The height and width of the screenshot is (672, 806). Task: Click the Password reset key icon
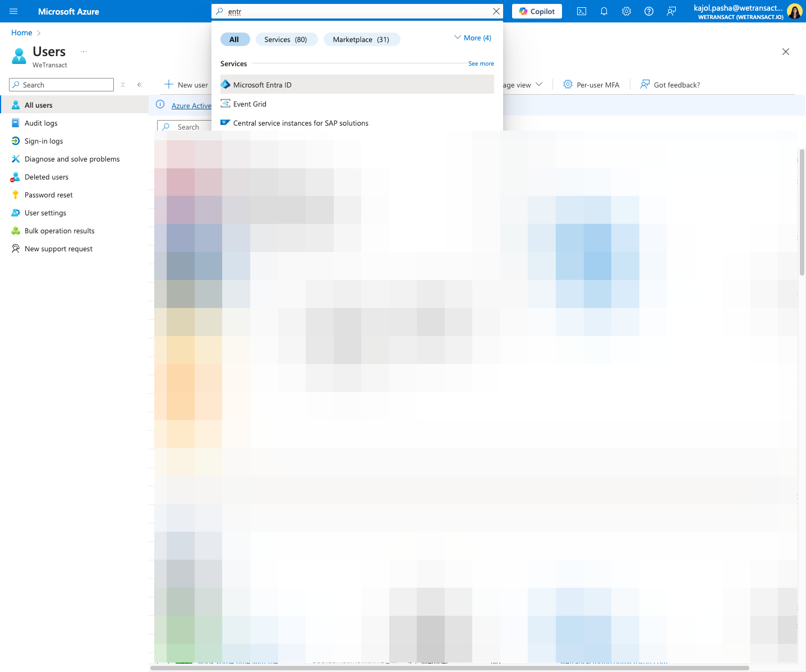(16, 195)
